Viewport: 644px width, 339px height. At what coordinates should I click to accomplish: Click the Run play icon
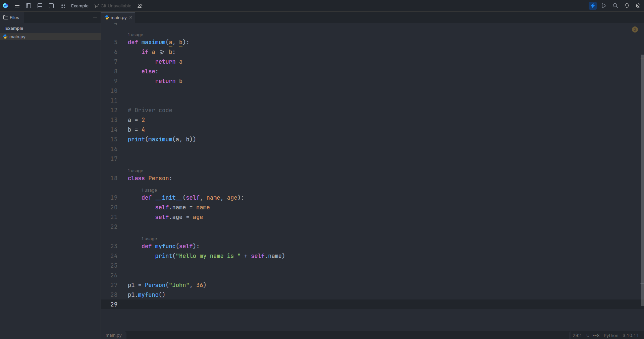604,6
